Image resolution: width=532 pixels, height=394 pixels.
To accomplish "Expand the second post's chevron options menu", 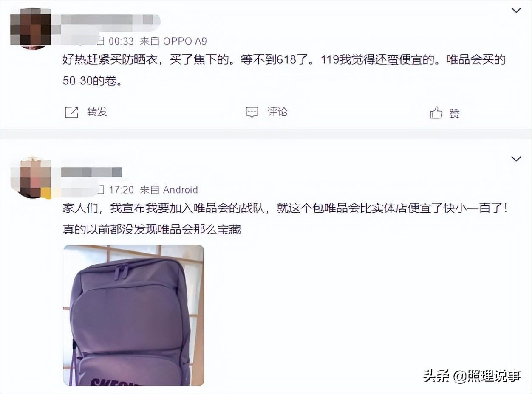I will (x=516, y=159).
